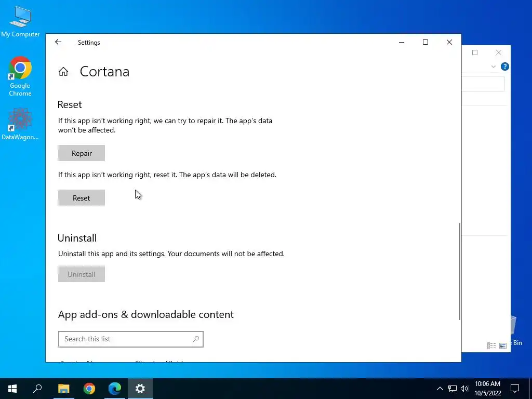The width and height of the screenshot is (532, 399).
Task: Minimize the Settings window
Action: tap(402, 42)
